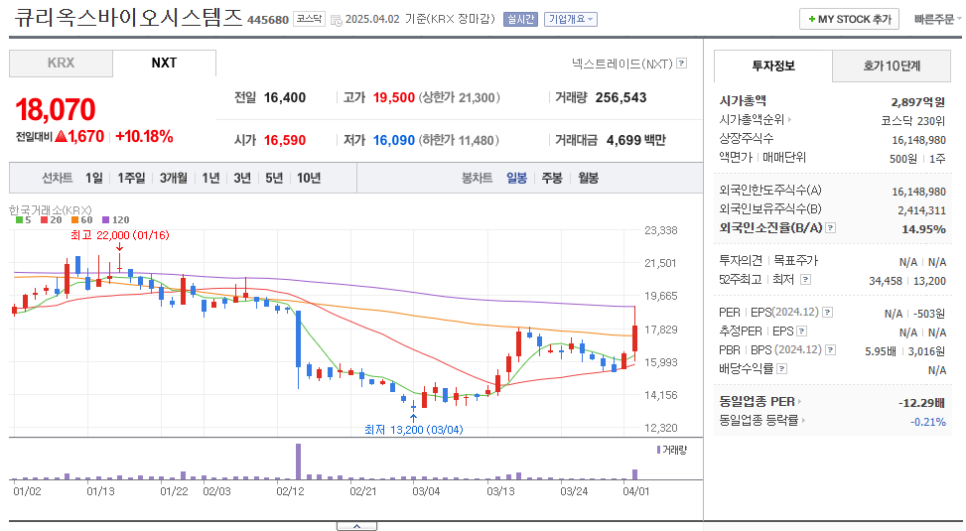Open help icon next to 추정PER EPS
This screenshot has height=531, width=966.
(802, 331)
